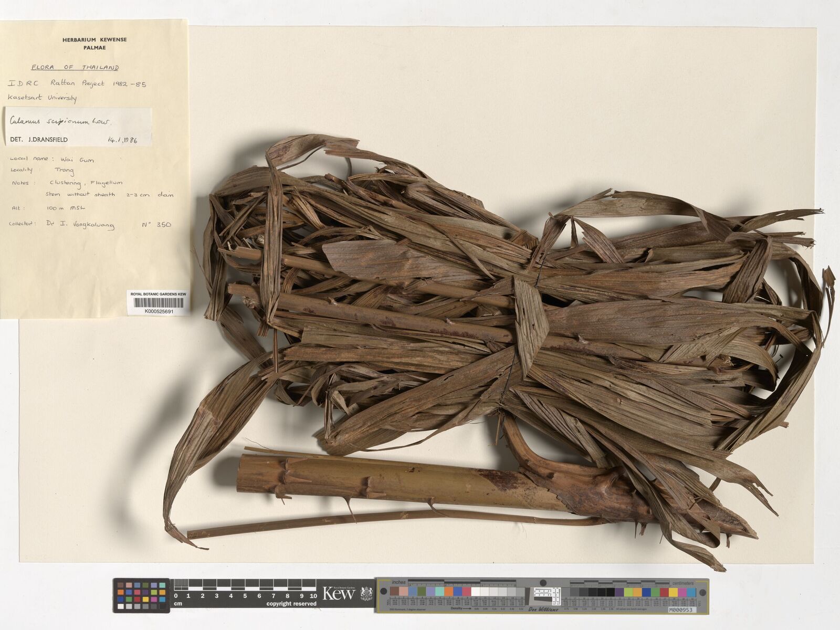Click the royal crest beside Kew logo
Image resolution: width=840 pixels, height=630 pixels.
click(366, 594)
